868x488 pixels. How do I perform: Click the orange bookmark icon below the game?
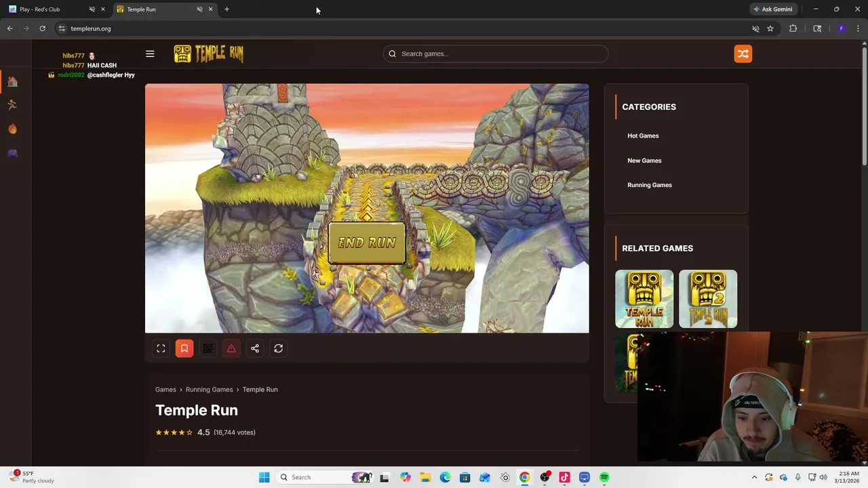pos(184,348)
